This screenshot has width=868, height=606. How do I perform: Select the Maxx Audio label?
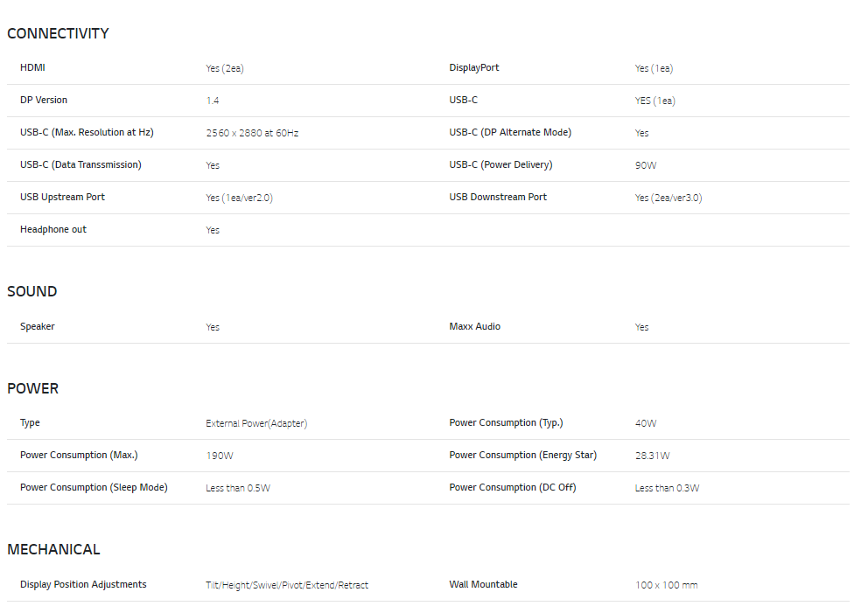[x=475, y=326]
